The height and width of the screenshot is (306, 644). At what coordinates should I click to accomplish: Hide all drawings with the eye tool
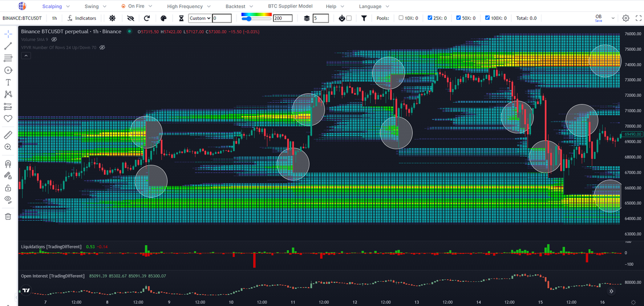click(x=8, y=199)
